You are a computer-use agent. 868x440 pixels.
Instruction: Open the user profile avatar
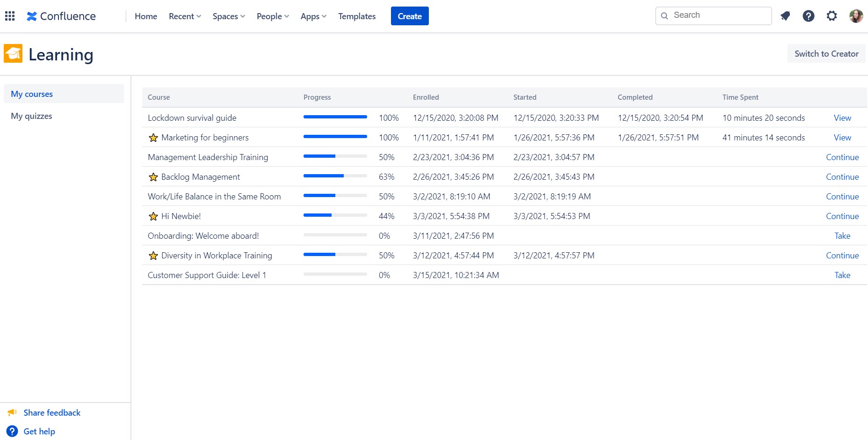click(x=856, y=16)
